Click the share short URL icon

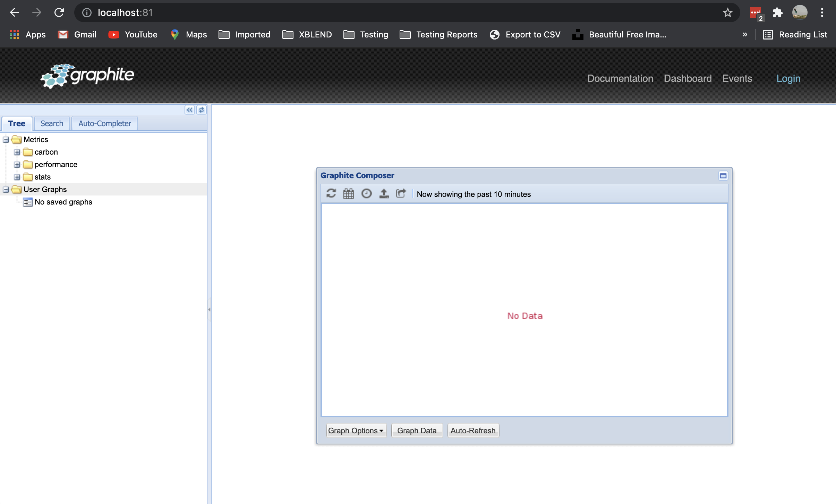[401, 193]
